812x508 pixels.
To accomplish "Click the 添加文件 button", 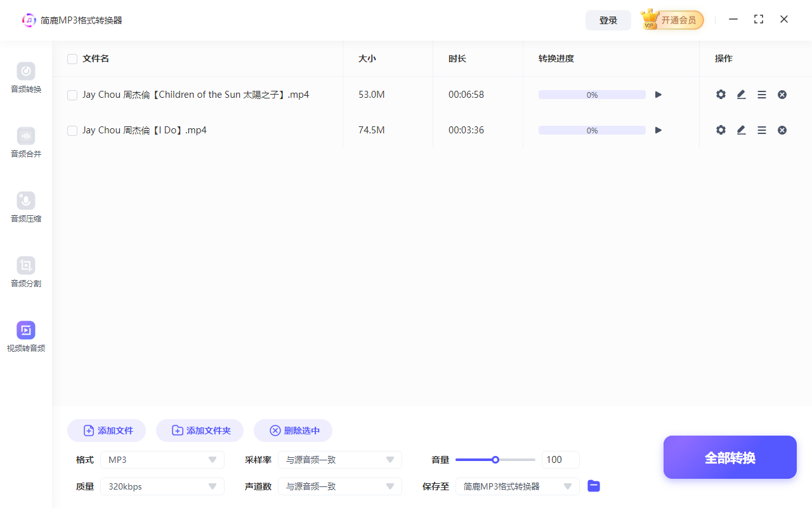I will coord(107,431).
